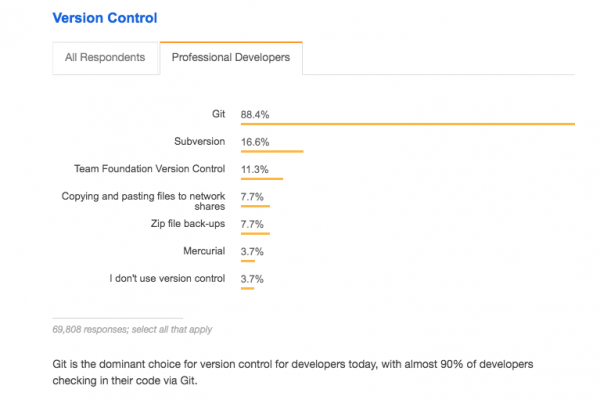Click the I don't use version control label
This screenshot has width=600, height=400.
click(x=165, y=278)
